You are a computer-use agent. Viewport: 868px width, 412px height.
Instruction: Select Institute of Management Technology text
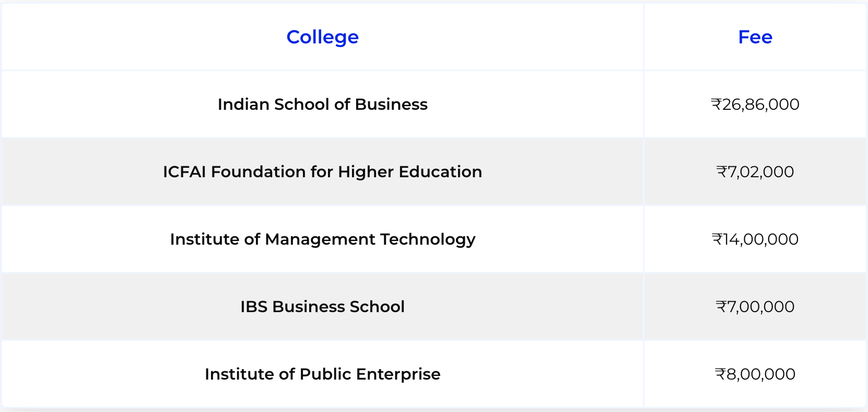(322, 239)
